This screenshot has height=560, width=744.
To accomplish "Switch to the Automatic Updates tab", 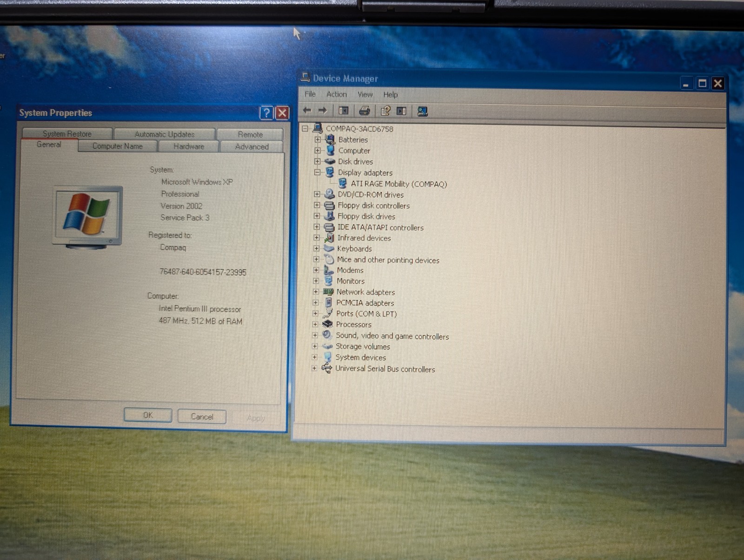I will coord(165,134).
